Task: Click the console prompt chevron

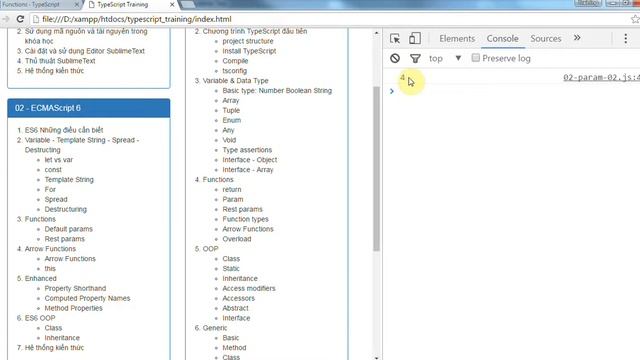Action: click(392, 91)
